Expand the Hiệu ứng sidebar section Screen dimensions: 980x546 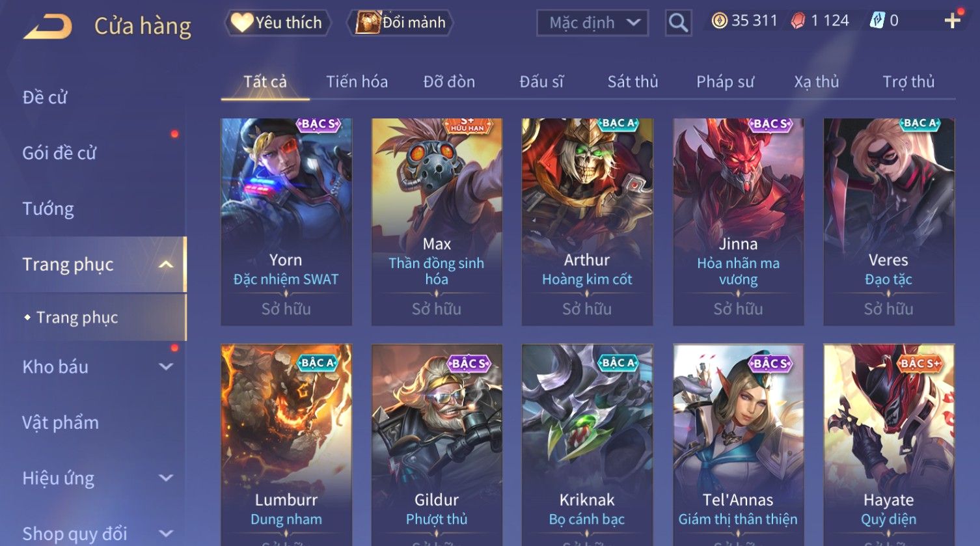click(x=167, y=478)
